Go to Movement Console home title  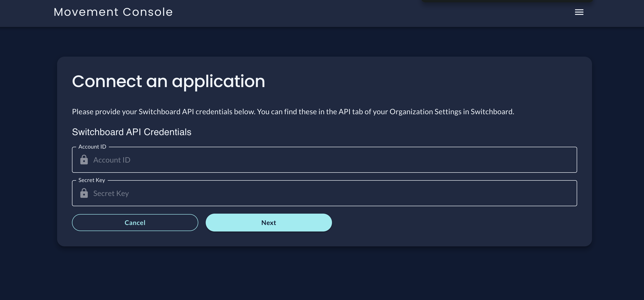click(x=113, y=12)
